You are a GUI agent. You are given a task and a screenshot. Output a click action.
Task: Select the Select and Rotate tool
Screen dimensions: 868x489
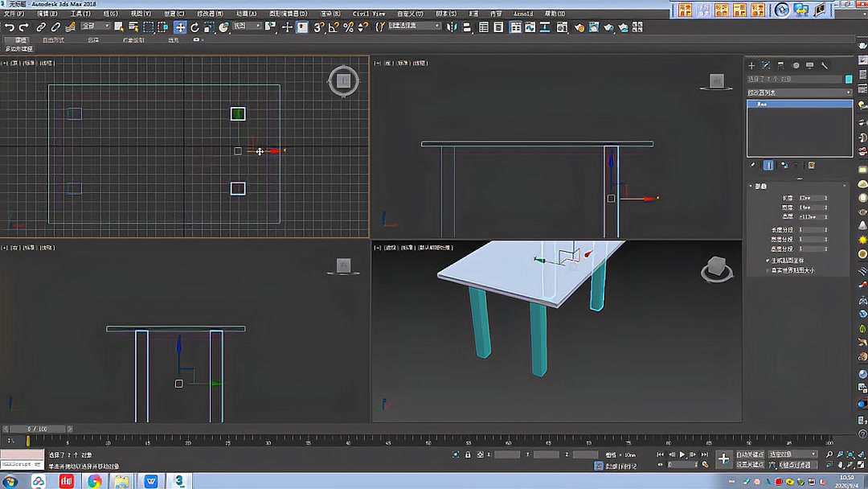point(194,27)
